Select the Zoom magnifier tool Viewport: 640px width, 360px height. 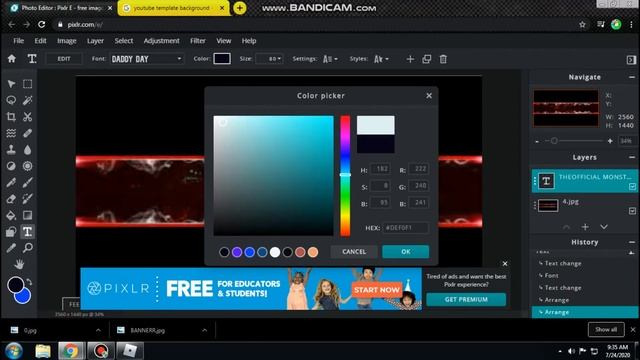coord(27,248)
